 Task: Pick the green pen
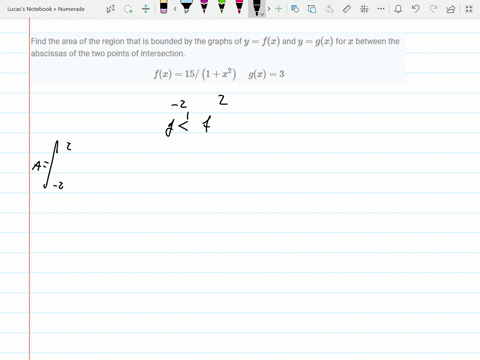click(x=222, y=7)
